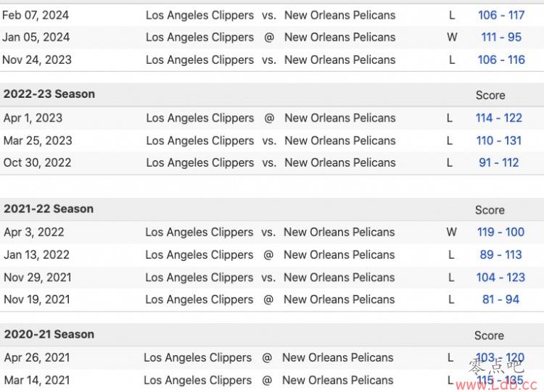The width and height of the screenshot is (544, 392).
Task: Click the 111 - 95 score from Jan 05, 2024
Action: tap(501, 37)
